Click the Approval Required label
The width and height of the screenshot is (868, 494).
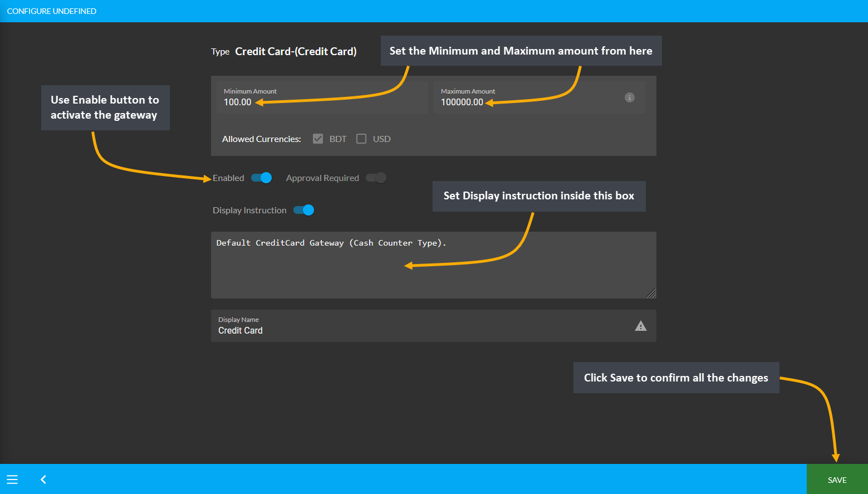coord(322,178)
